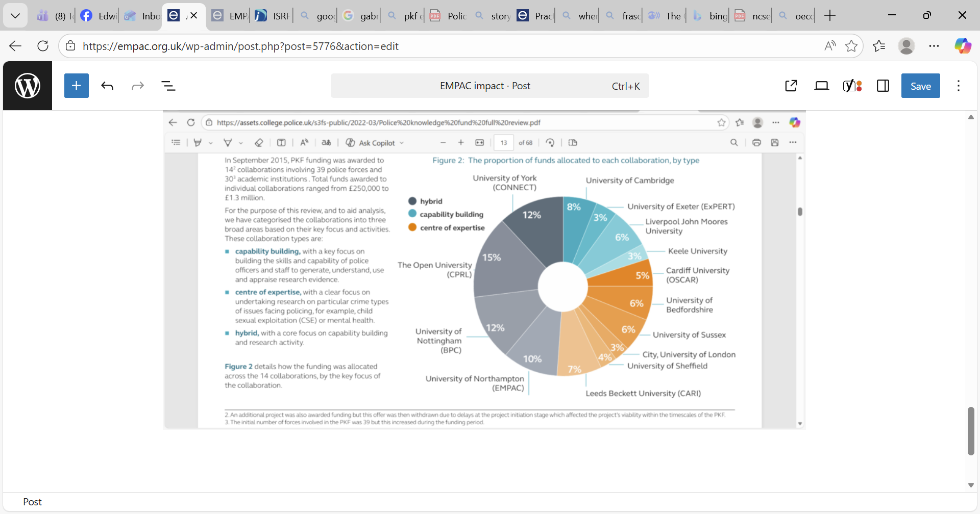Screen dimensions: 980x514
Task: Undo the last editor change
Action: click(x=107, y=86)
